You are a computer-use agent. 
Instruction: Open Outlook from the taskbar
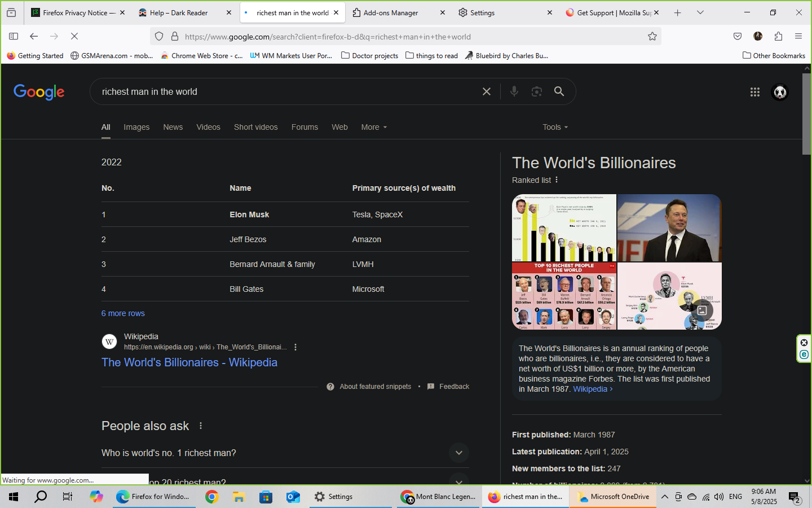pyautogui.click(x=293, y=497)
